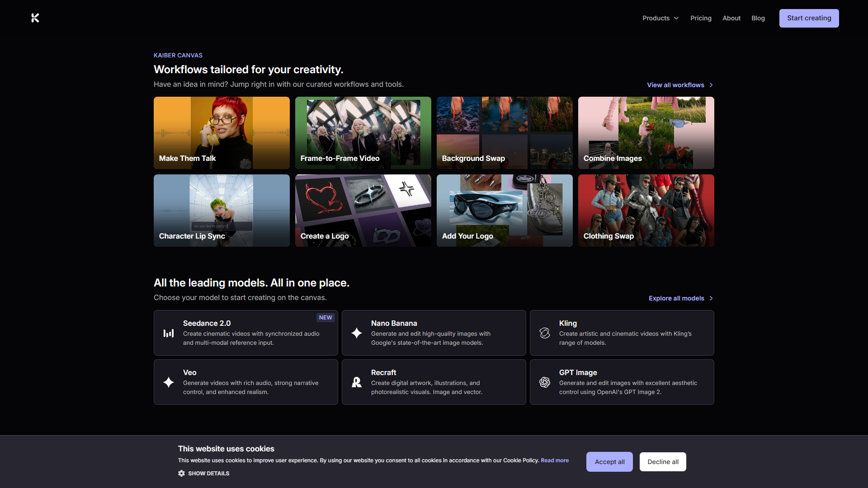The image size is (868, 488).
Task: Click the Nano Banana description text
Action: pyautogui.click(x=430, y=338)
